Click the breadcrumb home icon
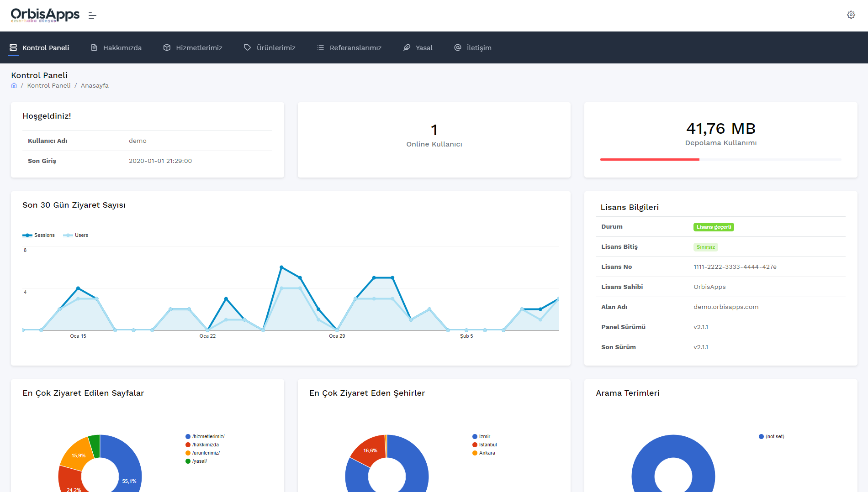868x492 pixels. pos(14,85)
